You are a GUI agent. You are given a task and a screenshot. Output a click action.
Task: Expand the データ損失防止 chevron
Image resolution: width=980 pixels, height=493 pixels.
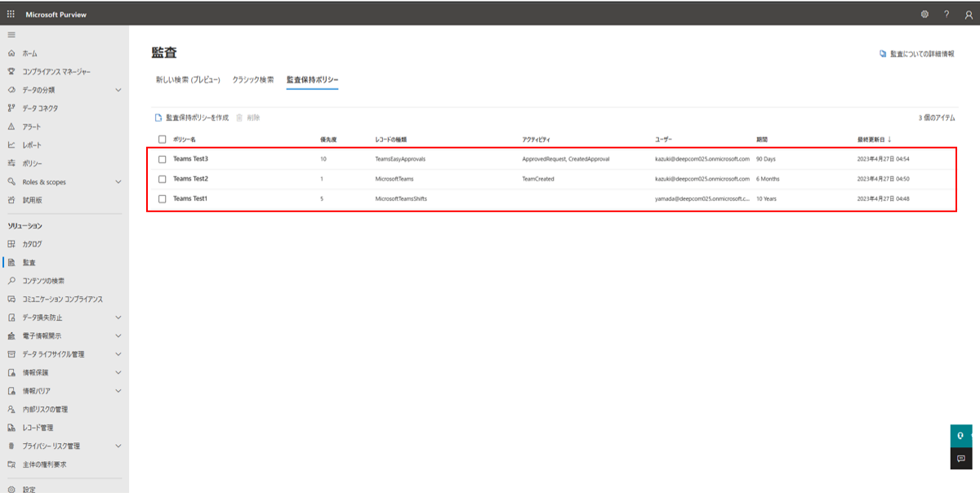point(118,318)
